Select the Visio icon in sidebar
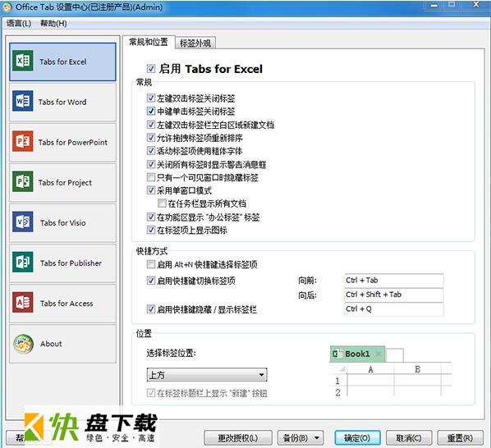 pyautogui.click(x=22, y=222)
